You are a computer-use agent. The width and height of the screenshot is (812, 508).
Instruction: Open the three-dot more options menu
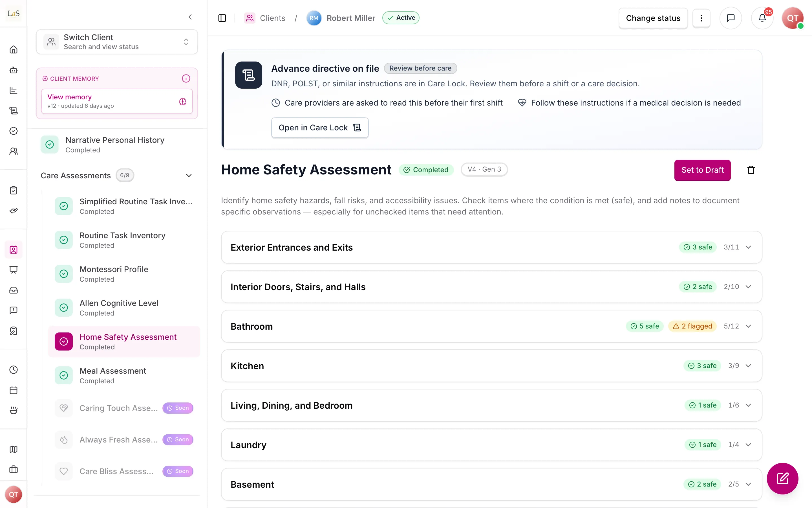[701, 18]
